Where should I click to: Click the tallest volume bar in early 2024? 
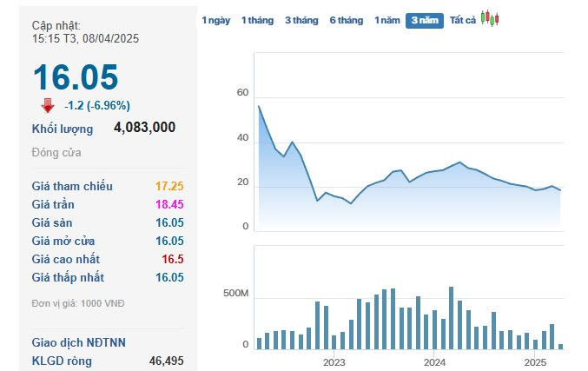pos(451,318)
